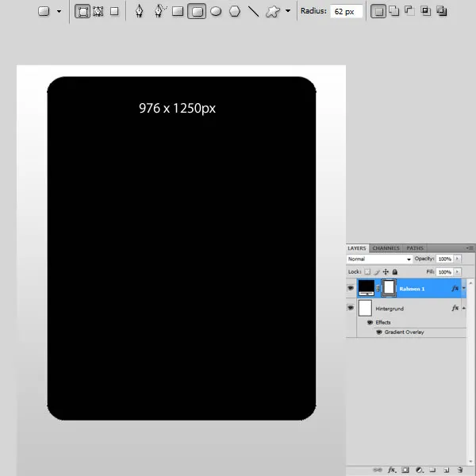
Task: Toggle Lock image pixels brush icon
Action: click(377, 272)
